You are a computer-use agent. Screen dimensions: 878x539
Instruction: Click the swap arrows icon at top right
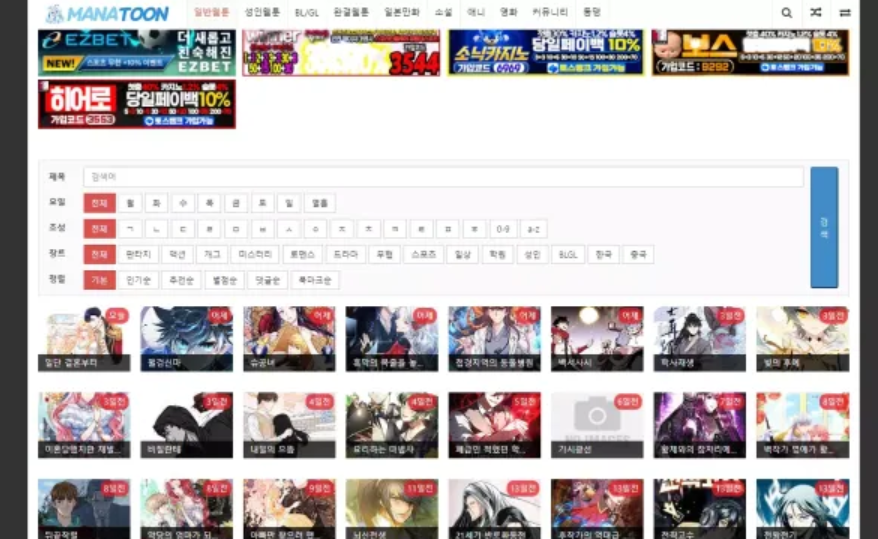[x=845, y=13]
